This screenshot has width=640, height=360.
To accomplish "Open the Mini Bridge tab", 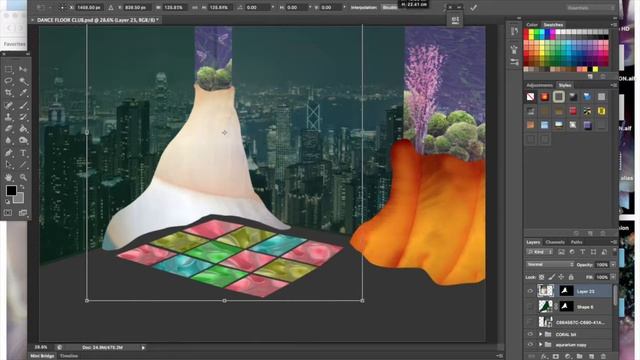I will pos(42,356).
